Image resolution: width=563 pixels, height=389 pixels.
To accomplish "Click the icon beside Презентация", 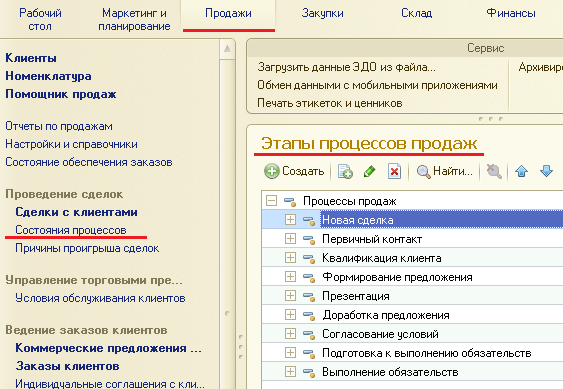I will point(309,296).
